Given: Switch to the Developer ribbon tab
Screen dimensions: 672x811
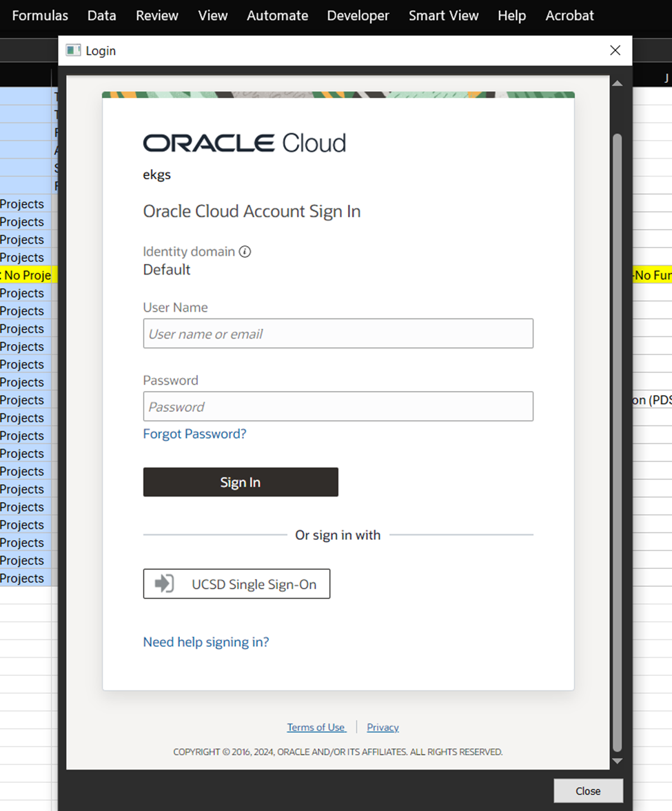Looking at the screenshot, I should [358, 15].
